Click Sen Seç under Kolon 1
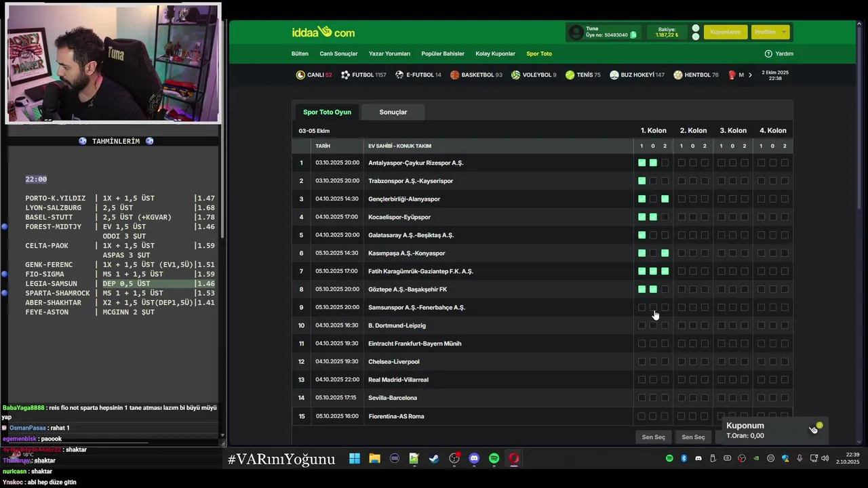The image size is (868, 488). pyautogui.click(x=654, y=437)
